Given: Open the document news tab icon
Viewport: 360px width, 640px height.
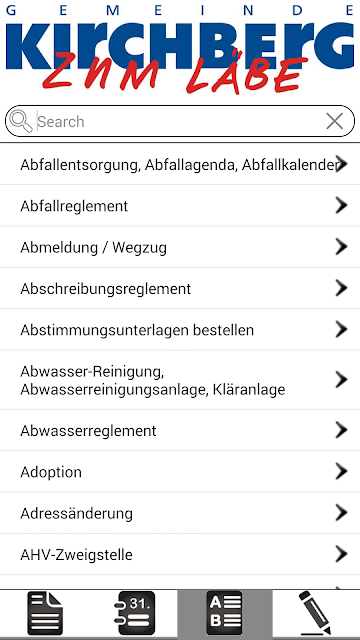Looking at the screenshot, I should (x=45, y=613).
